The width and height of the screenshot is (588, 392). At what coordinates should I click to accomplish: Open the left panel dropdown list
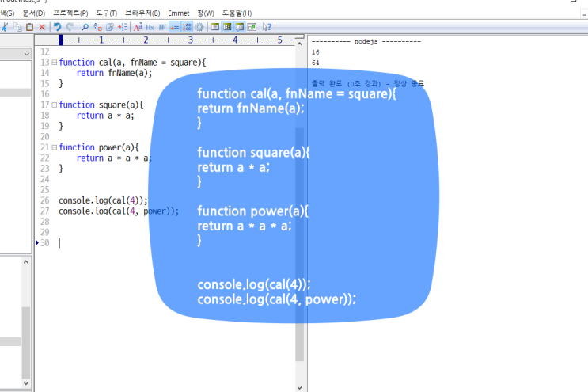(x=26, y=54)
